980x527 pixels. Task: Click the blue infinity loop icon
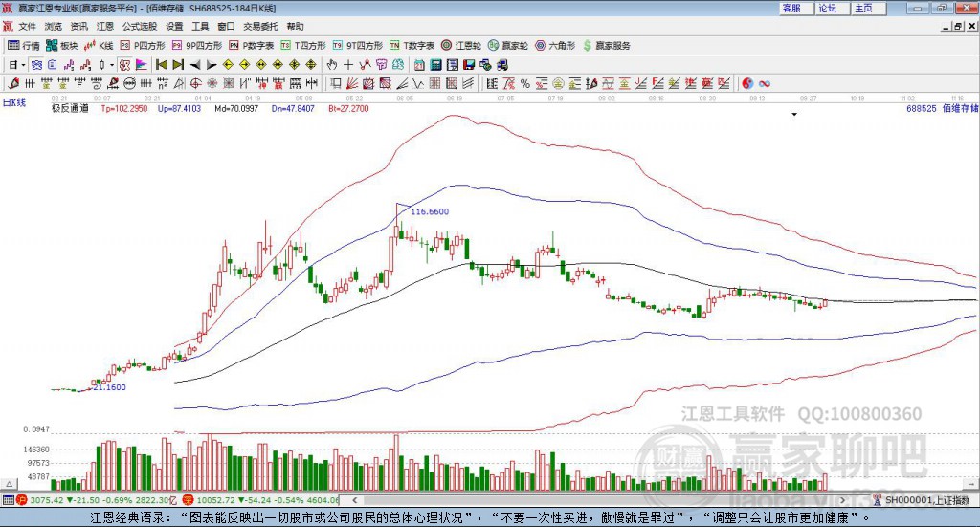(x=765, y=83)
